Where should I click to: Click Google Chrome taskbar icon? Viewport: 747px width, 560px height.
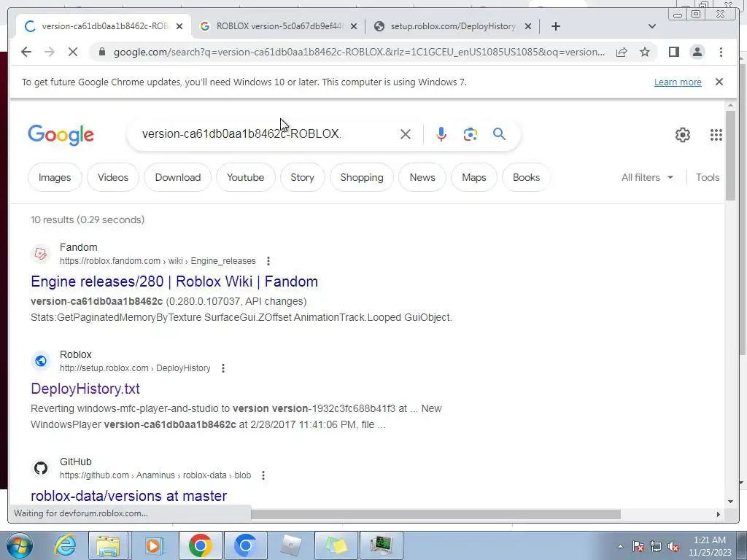(x=200, y=545)
